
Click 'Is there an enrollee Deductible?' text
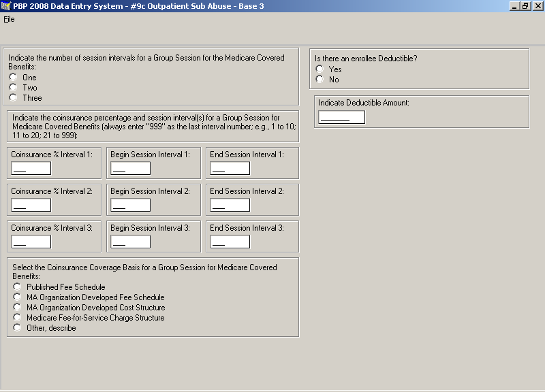366,59
